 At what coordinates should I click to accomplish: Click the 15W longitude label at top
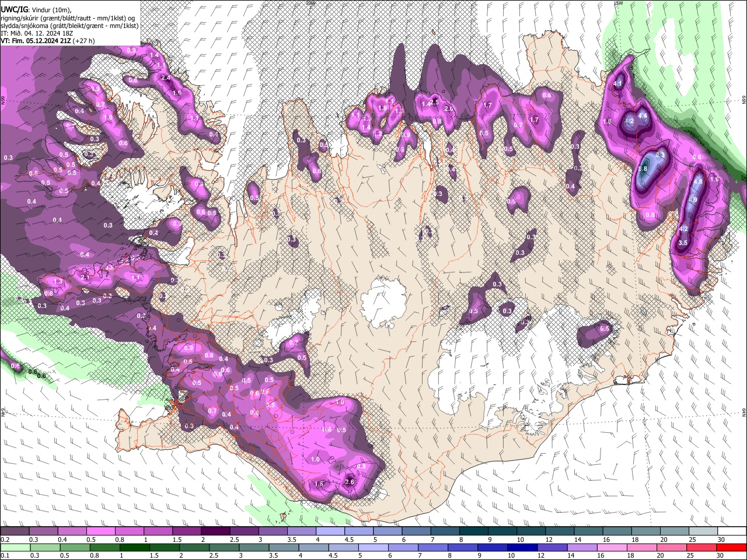(618, 3)
